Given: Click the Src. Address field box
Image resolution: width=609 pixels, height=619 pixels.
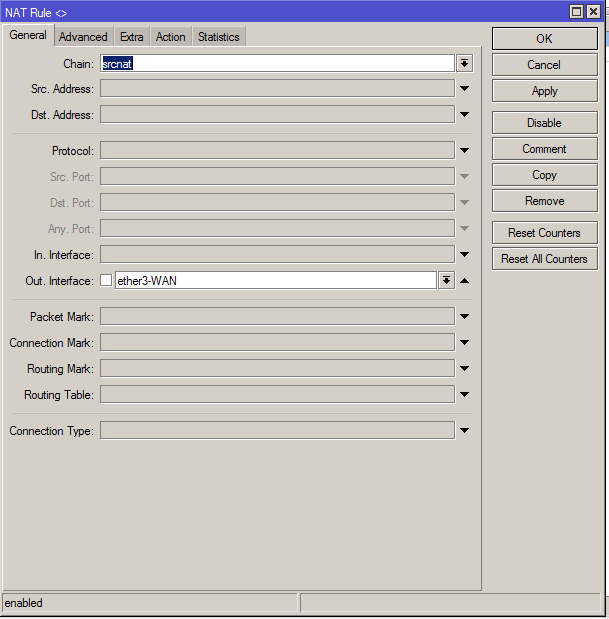Looking at the screenshot, I should (277, 88).
